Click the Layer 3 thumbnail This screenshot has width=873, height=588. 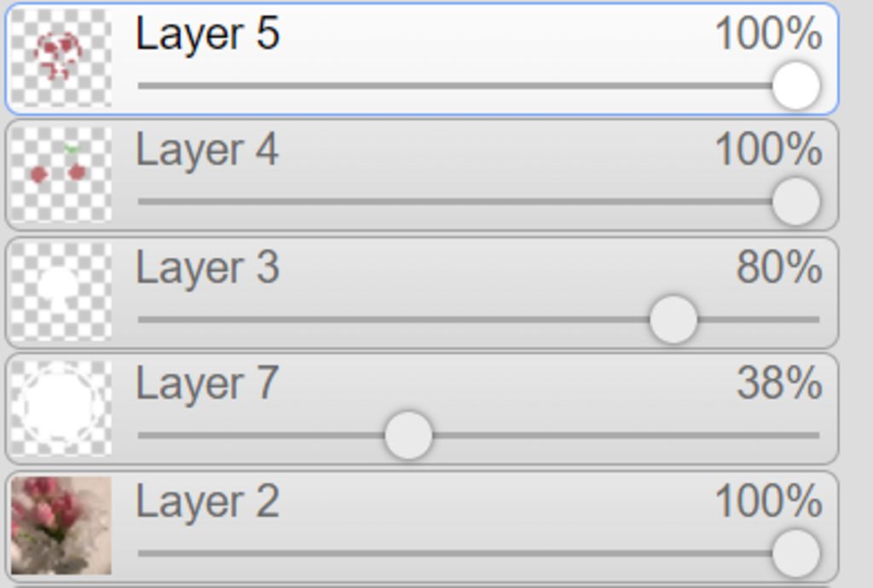[x=61, y=291]
